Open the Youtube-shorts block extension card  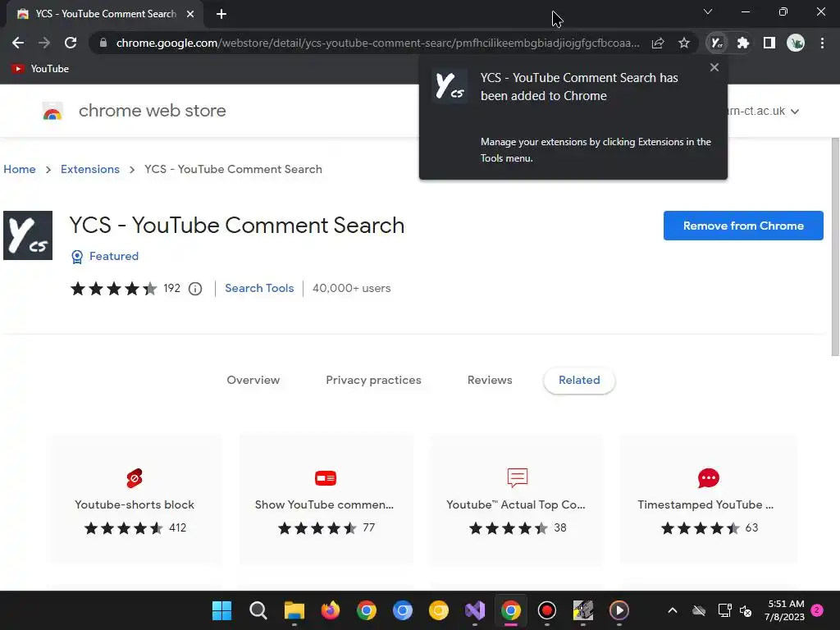coord(135,499)
